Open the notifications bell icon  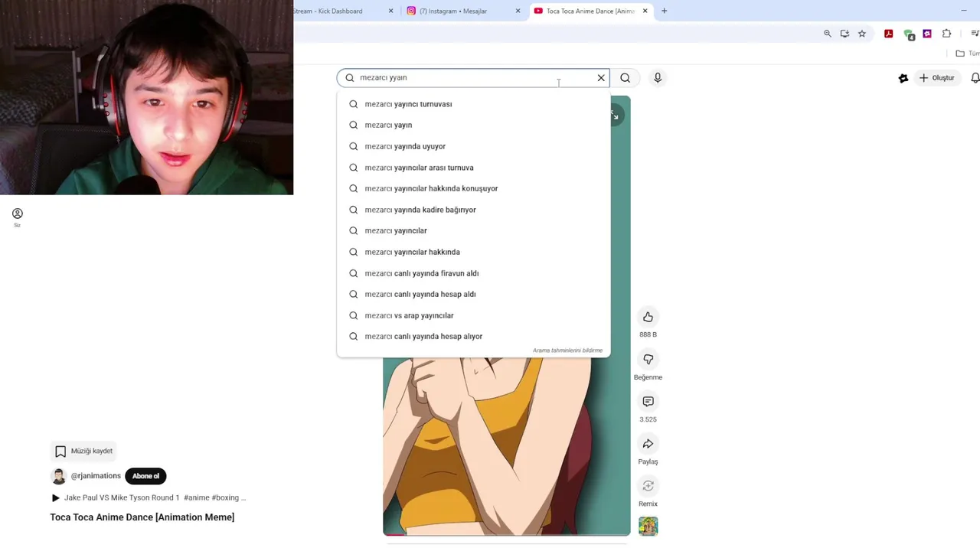tap(975, 78)
